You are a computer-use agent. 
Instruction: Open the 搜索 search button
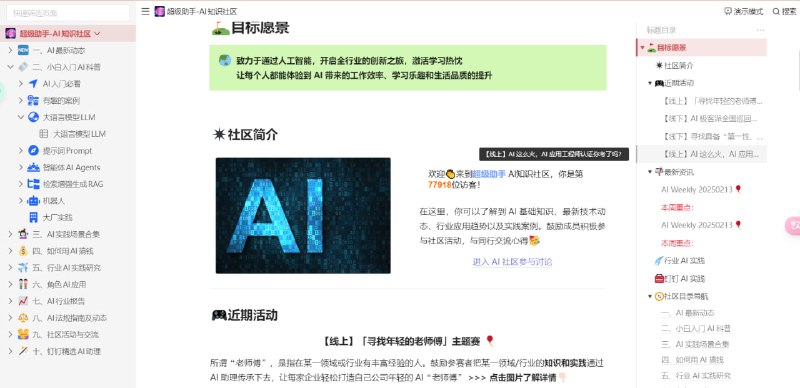point(784,11)
